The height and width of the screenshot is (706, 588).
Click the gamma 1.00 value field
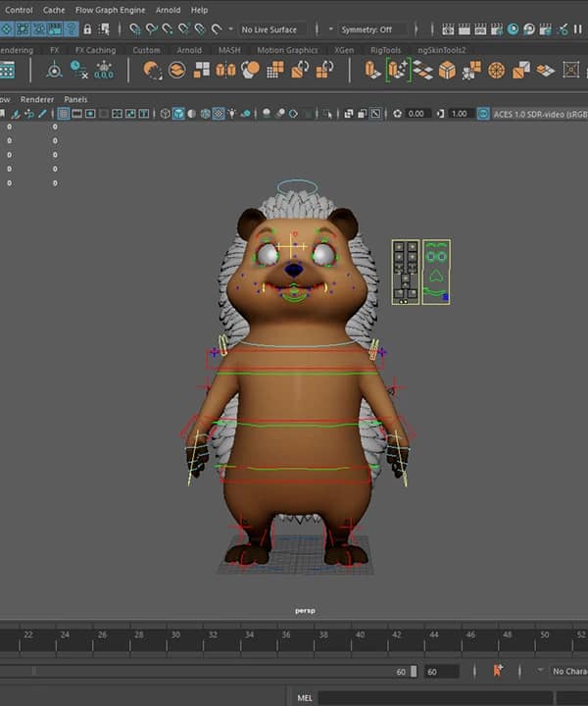click(x=460, y=114)
